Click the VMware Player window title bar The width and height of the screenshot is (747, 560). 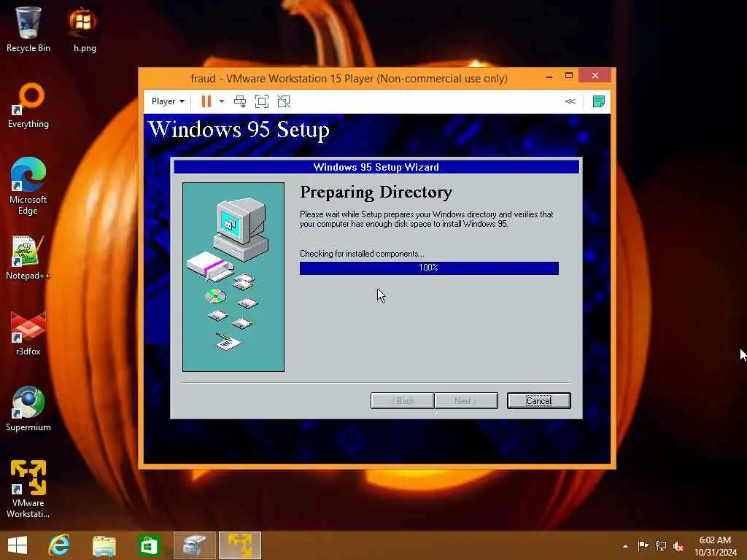click(x=349, y=78)
